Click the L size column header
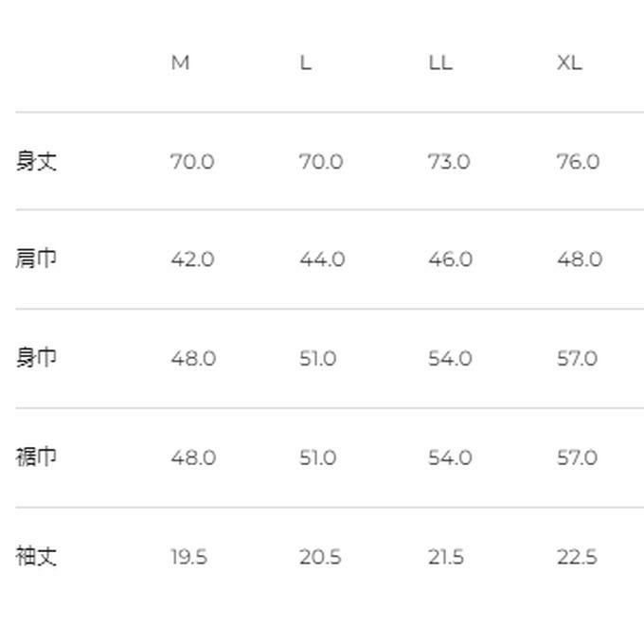The image size is (644, 644). pyautogui.click(x=305, y=63)
